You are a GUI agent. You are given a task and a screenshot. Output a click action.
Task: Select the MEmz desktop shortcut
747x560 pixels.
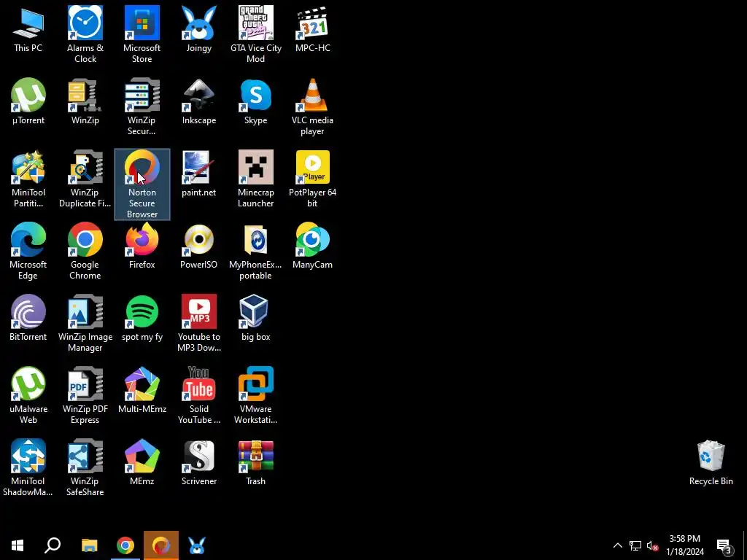point(142,462)
